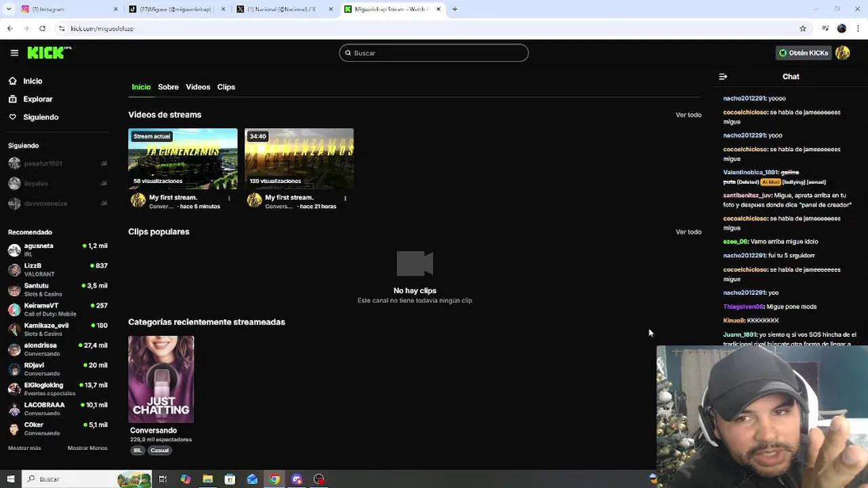Expand recommended list with Mostrar más
The width and height of the screenshot is (868, 488).
point(24,448)
